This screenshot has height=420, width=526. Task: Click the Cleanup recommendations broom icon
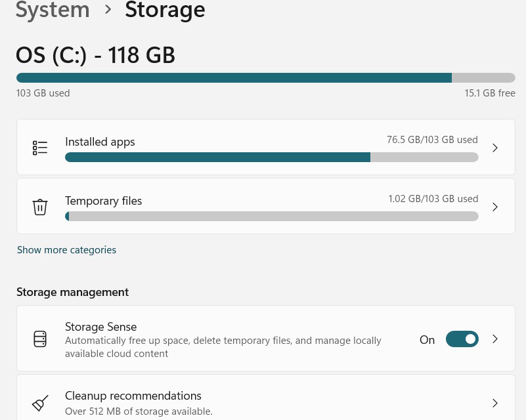pyautogui.click(x=40, y=402)
